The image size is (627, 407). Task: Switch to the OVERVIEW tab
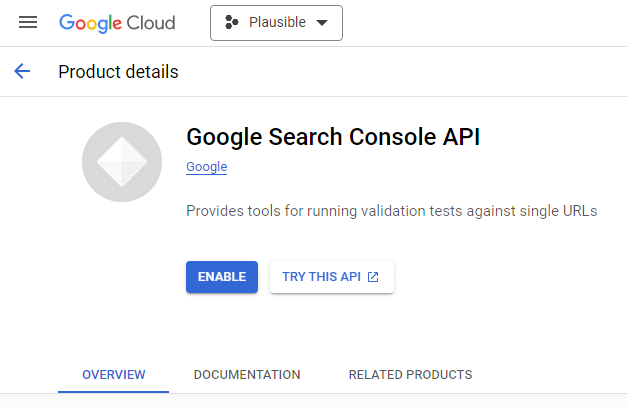[x=114, y=375]
